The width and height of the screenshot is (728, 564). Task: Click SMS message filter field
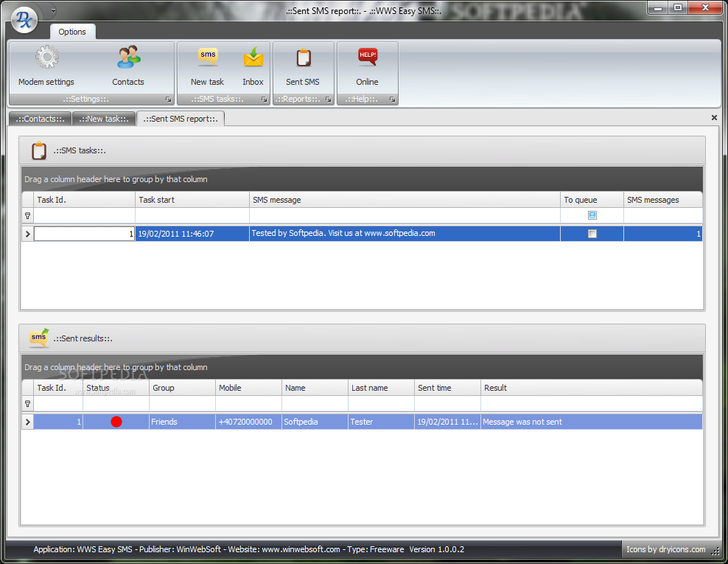pos(405,215)
